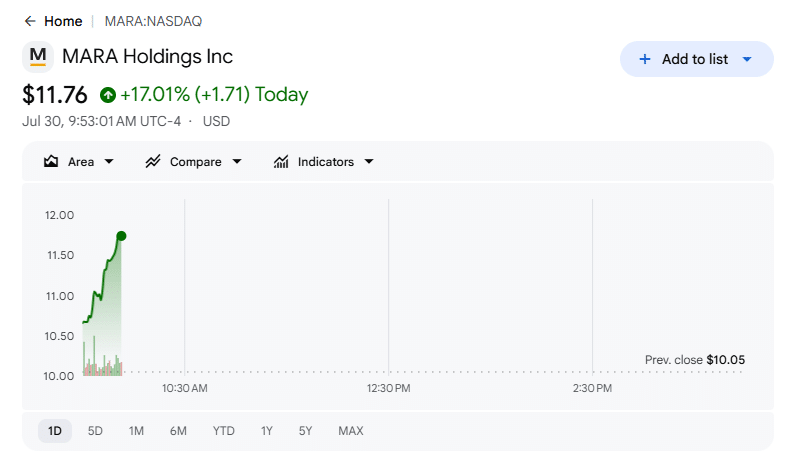Click the Jul 30, 9:53:01 AM UTC-4 timestamp
The width and height of the screenshot is (796, 461).
102,121
